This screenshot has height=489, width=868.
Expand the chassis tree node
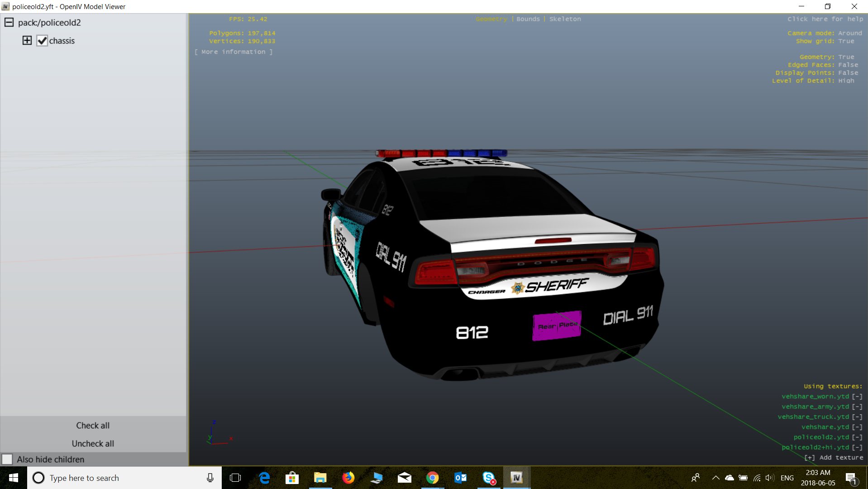[27, 40]
